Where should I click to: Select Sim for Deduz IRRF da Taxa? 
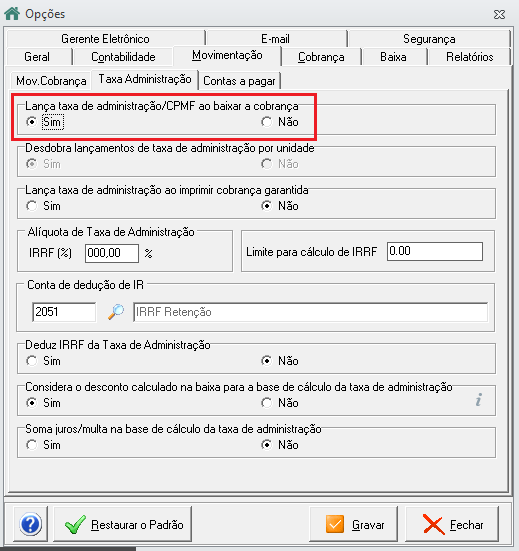click(32, 361)
